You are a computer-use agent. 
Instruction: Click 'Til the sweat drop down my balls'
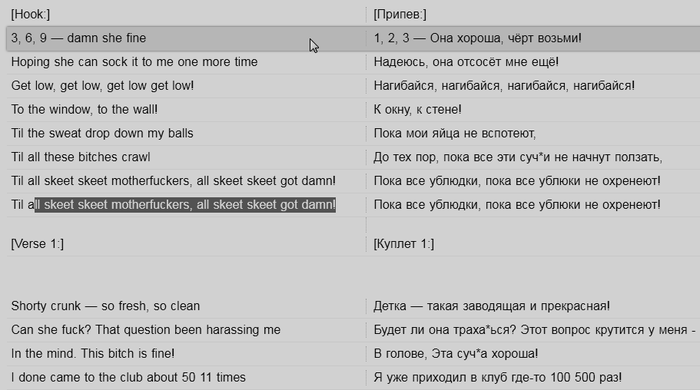pos(102,133)
